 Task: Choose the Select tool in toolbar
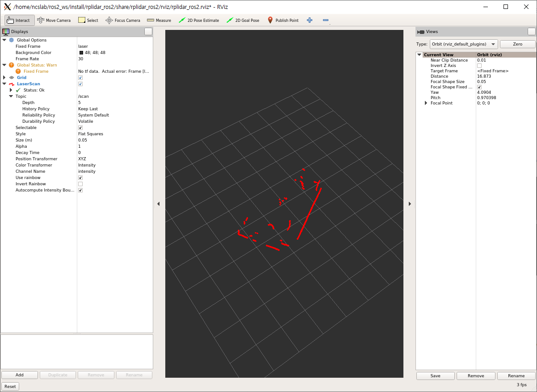pyautogui.click(x=88, y=20)
